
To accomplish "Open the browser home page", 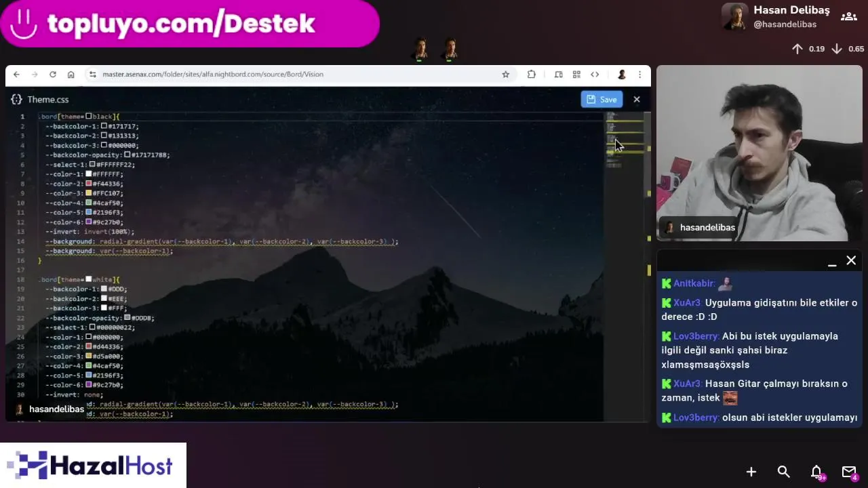I will [x=71, y=75].
